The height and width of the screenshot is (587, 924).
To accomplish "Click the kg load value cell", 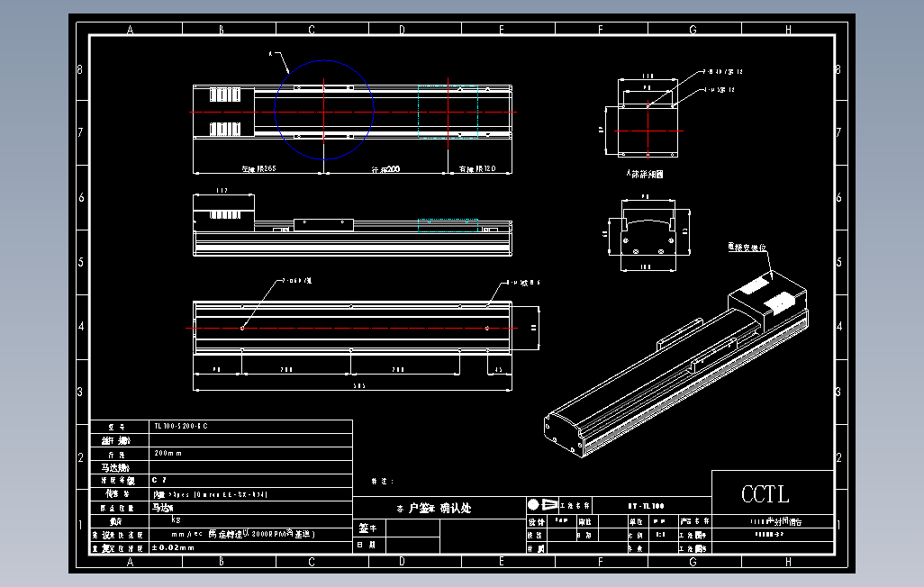I will [250, 520].
